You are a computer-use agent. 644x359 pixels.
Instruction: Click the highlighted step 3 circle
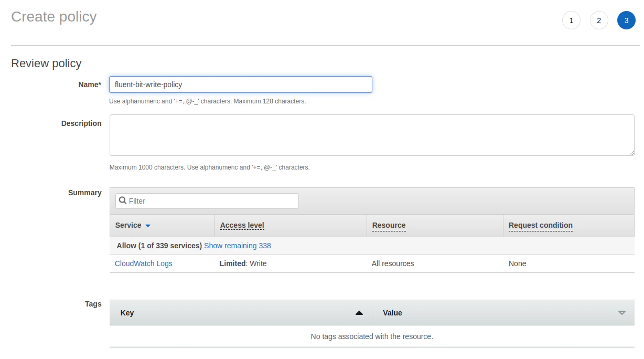click(x=626, y=20)
